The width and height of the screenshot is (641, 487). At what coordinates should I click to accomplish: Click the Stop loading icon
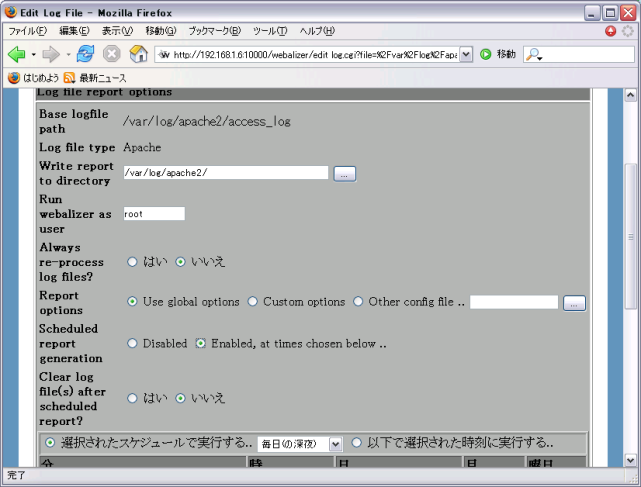point(112,54)
